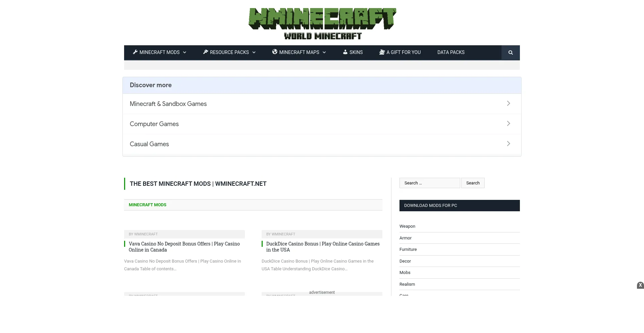Expand the Minecraft Mods dropdown arrow
Viewport: 644px width, 333px height.
pyautogui.click(x=184, y=52)
